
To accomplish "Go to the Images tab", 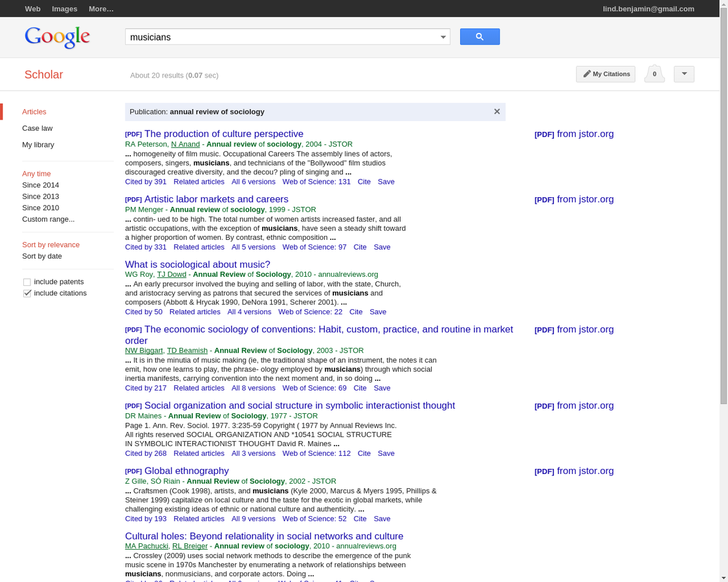I will click(x=65, y=9).
